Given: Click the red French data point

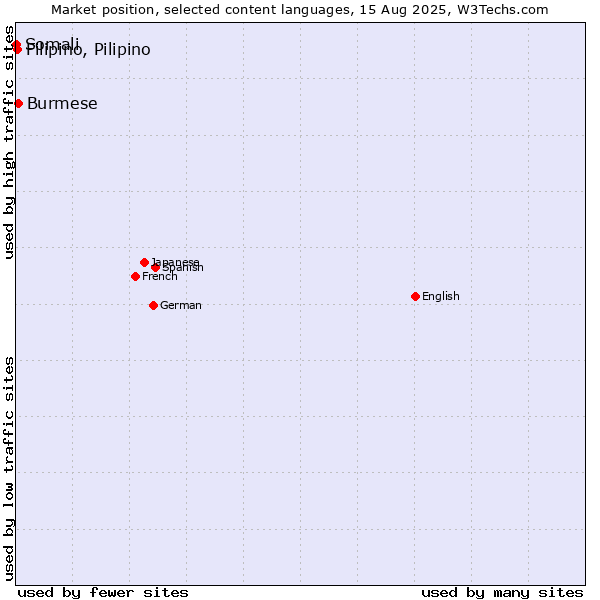Looking at the screenshot, I should click(x=135, y=276).
